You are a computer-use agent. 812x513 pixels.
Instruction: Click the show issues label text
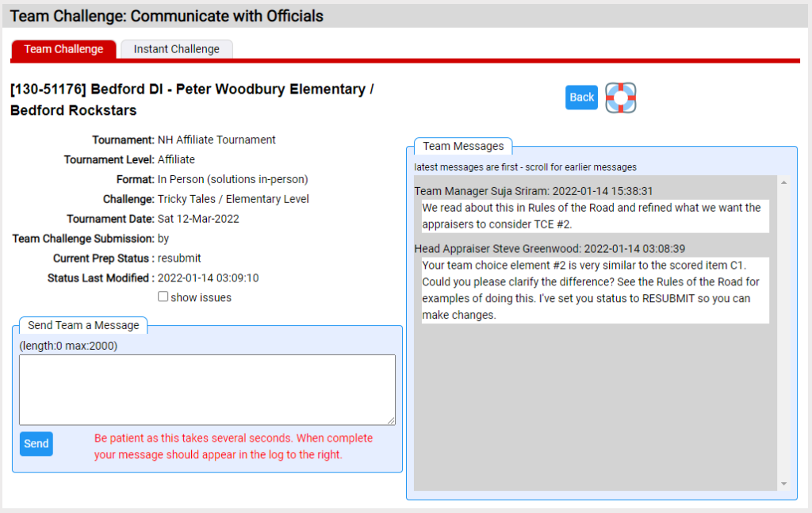[201, 297]
